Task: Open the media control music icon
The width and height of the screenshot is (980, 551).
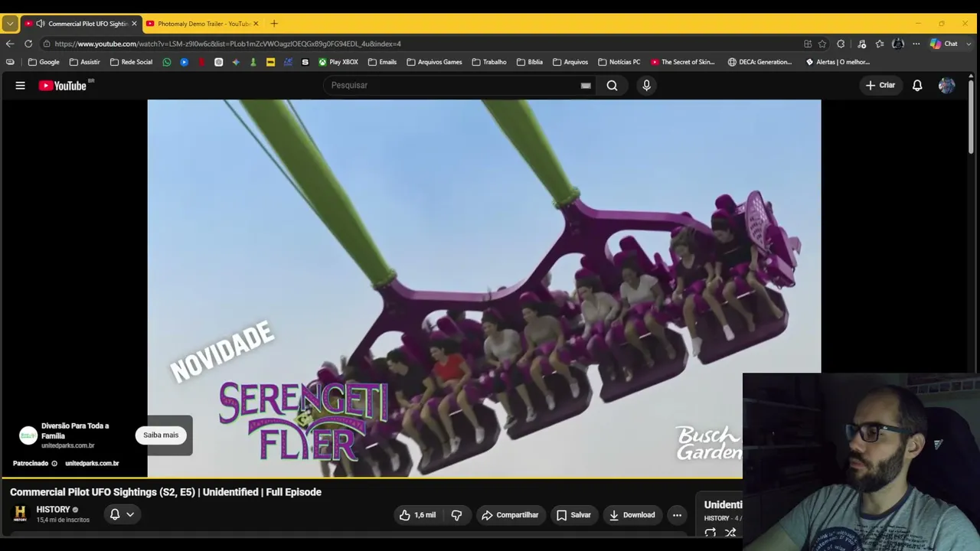Action: pyautogui.click(x=861, y=44)
